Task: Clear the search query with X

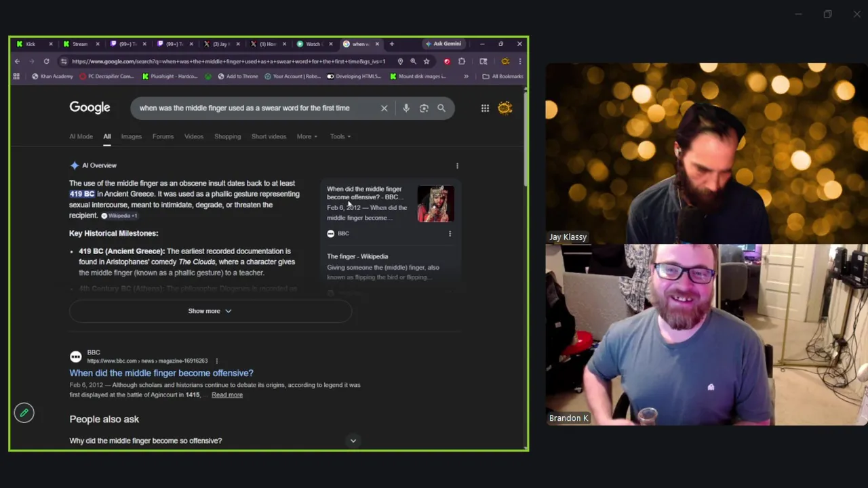Action: tap(384, 108)
